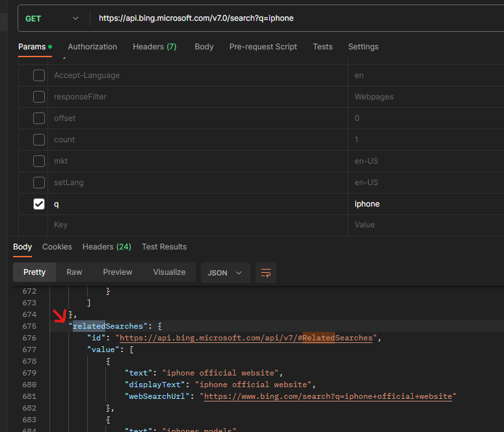Open the JSON format dropdown

tap(225, 273)
